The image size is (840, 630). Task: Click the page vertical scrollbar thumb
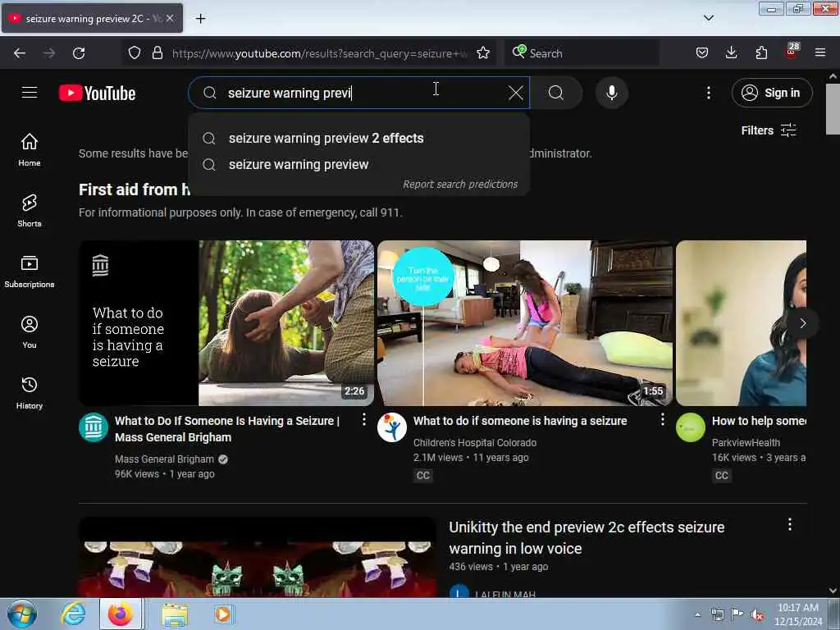[833, 109]
